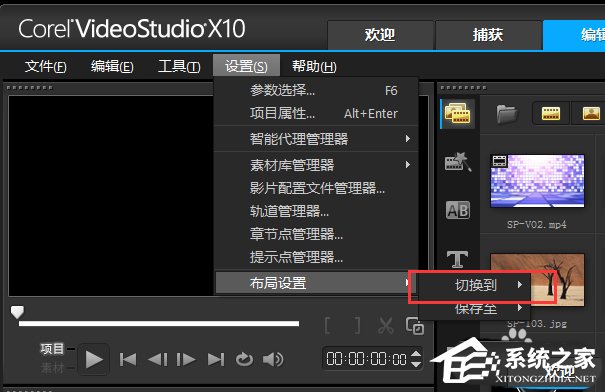Open the system volume control
This screenshot has width=605, height=392.
coord(273,360)
